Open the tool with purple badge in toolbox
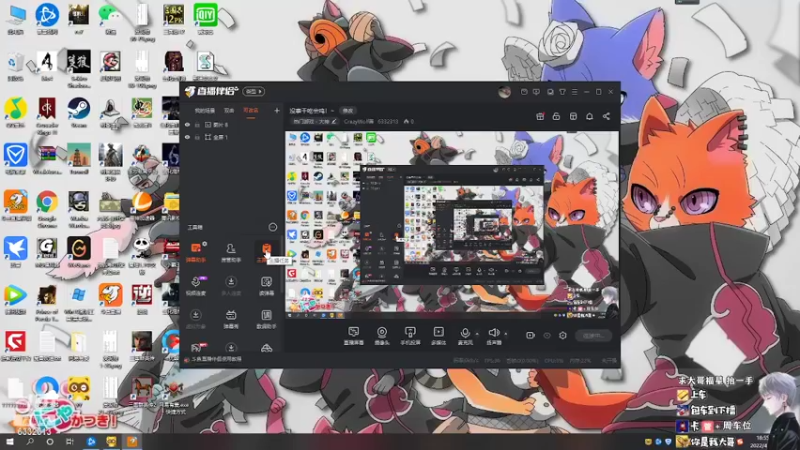 point(196,286)
